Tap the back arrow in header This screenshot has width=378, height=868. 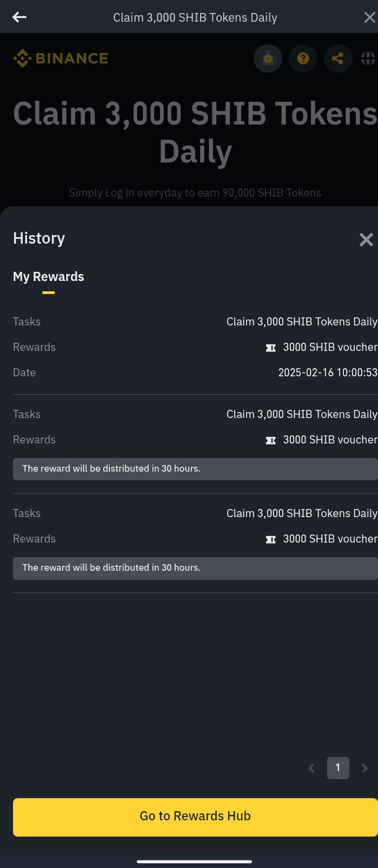click(19, 17)
